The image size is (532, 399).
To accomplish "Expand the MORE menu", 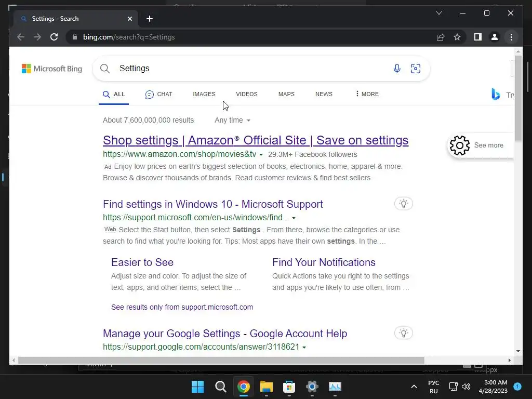I will 367,94.
